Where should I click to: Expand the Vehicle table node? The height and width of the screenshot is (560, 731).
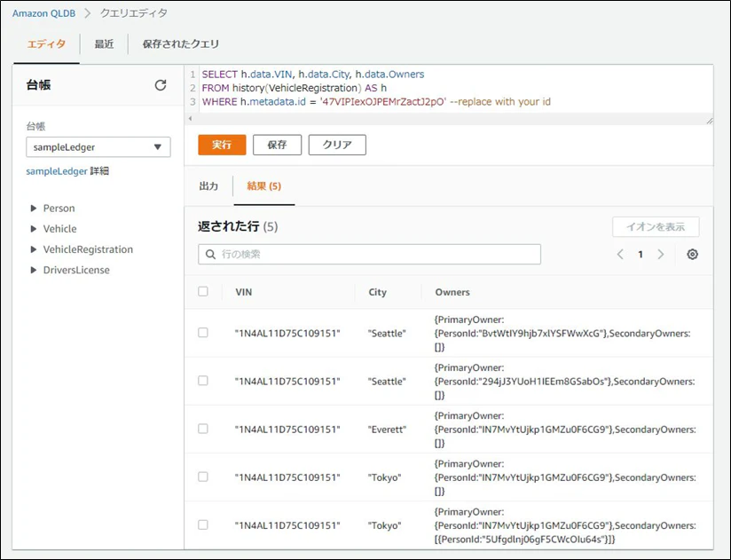pos(33,228)
